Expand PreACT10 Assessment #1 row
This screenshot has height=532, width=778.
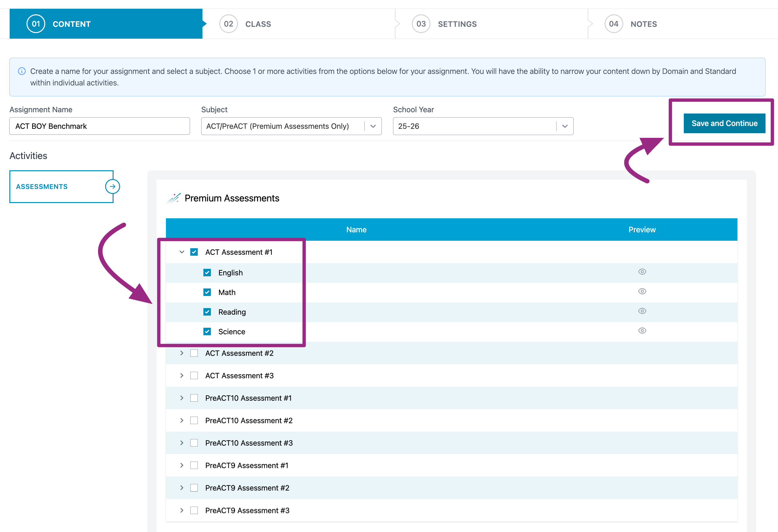[x=182, y=398]
